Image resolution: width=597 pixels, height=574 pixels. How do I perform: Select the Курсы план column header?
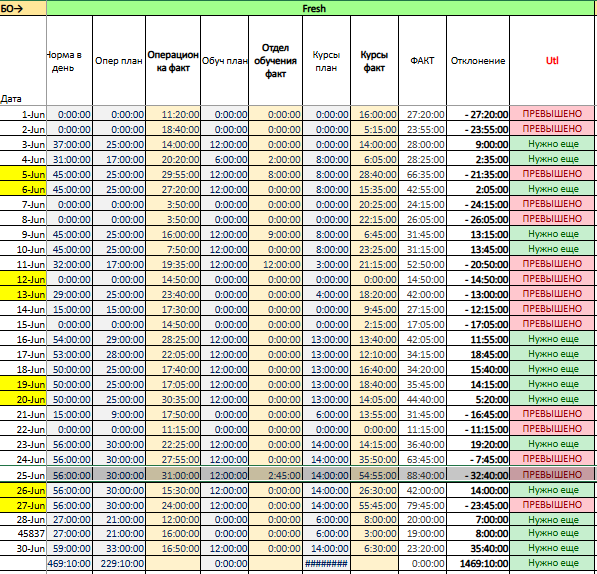click(x=326, y=61)
